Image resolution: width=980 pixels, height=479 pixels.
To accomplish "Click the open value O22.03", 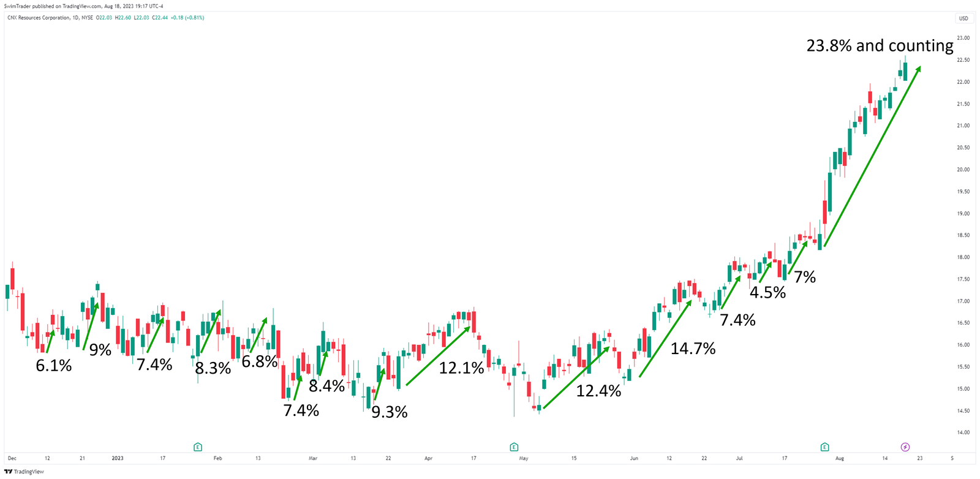I will (x=105, y=18).
